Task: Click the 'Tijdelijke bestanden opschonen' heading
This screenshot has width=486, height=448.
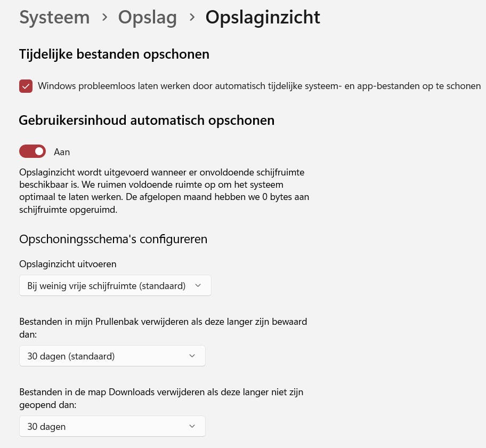Action: [114, 54]
